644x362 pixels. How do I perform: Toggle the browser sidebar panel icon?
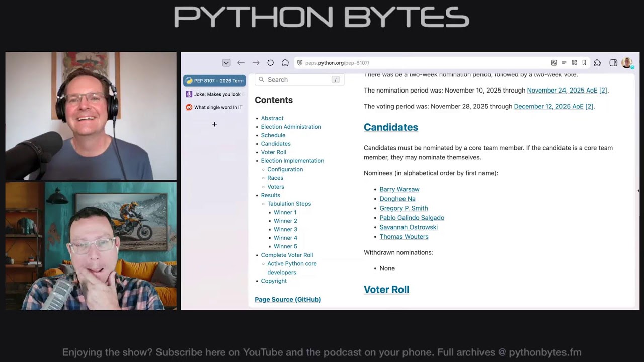[613, 63]
